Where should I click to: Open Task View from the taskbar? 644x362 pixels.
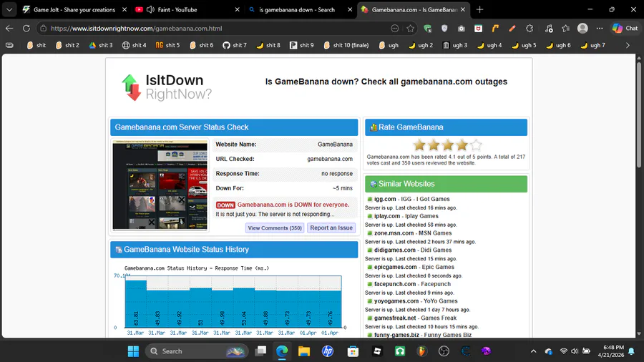click(260, 351)
